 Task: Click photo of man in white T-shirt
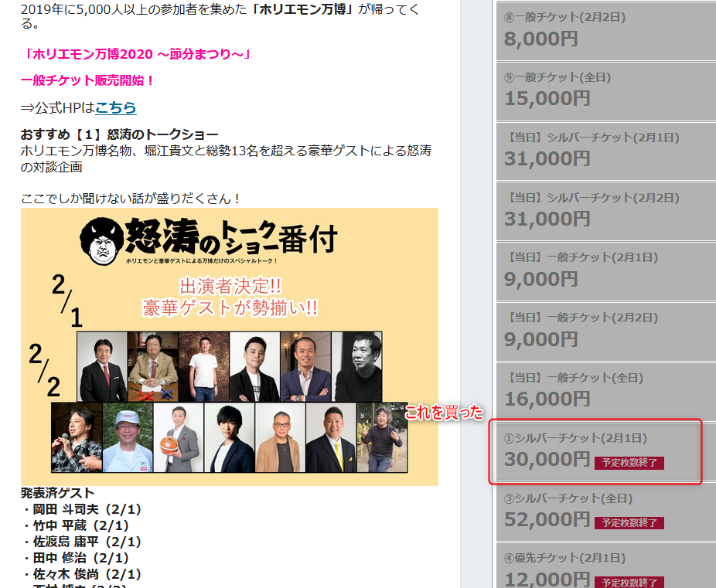pyautogui.click(x=204, y=367)
